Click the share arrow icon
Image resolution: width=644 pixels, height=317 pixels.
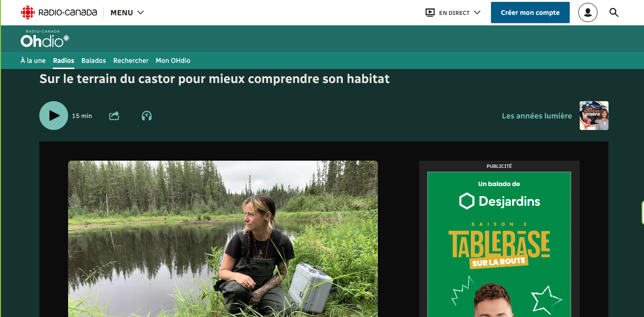[114, 116]
